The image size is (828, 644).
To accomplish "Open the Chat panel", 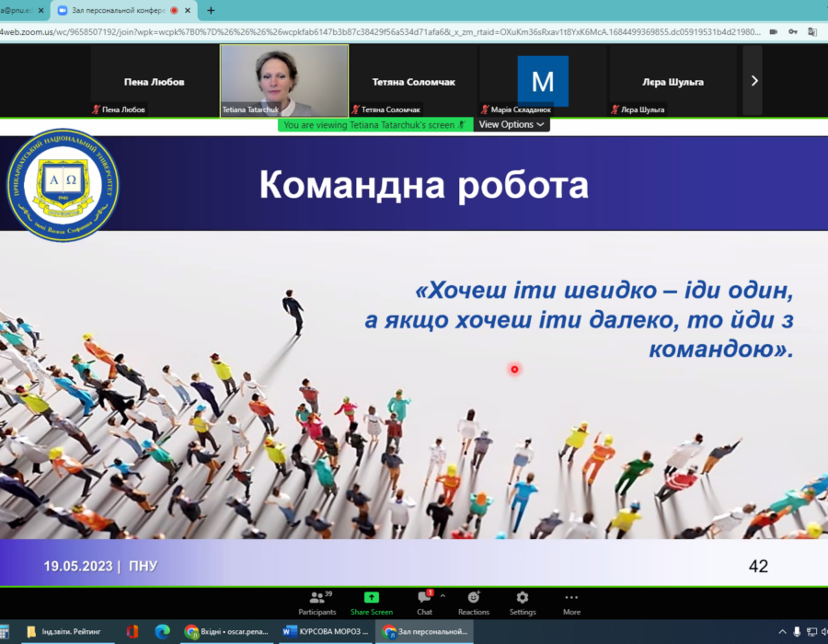I will [x=424, y=603].
